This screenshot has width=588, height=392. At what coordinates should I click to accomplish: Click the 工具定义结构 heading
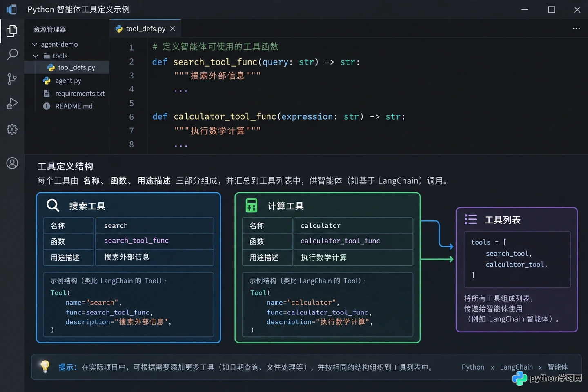[x=65, y=167]
